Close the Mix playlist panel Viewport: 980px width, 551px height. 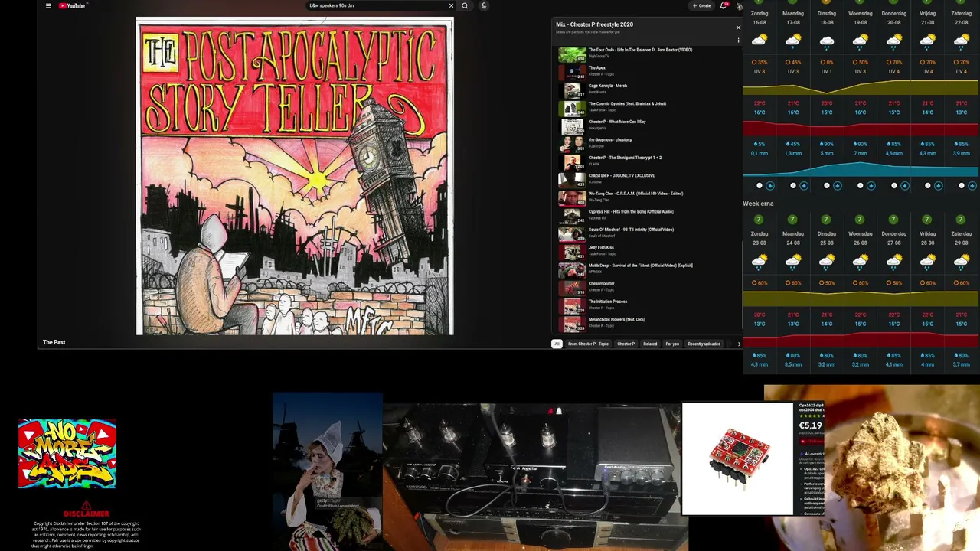pyautogui.click(x=738, y=28)
